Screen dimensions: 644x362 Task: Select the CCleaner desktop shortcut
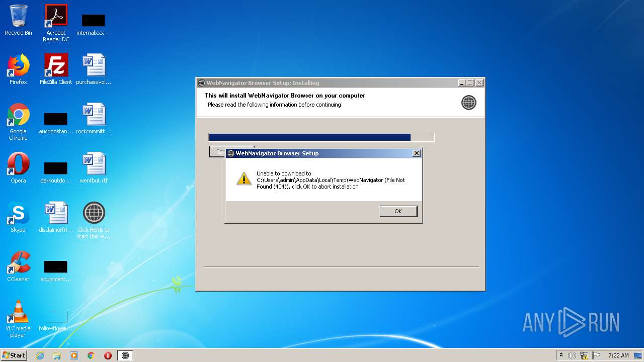pos(18,266)
